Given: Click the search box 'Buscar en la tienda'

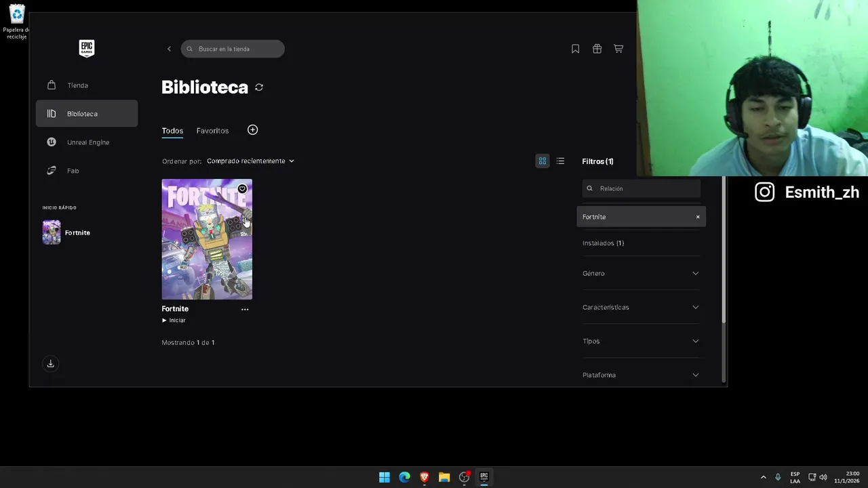Looking at the screenshot, I should (233, 49).
